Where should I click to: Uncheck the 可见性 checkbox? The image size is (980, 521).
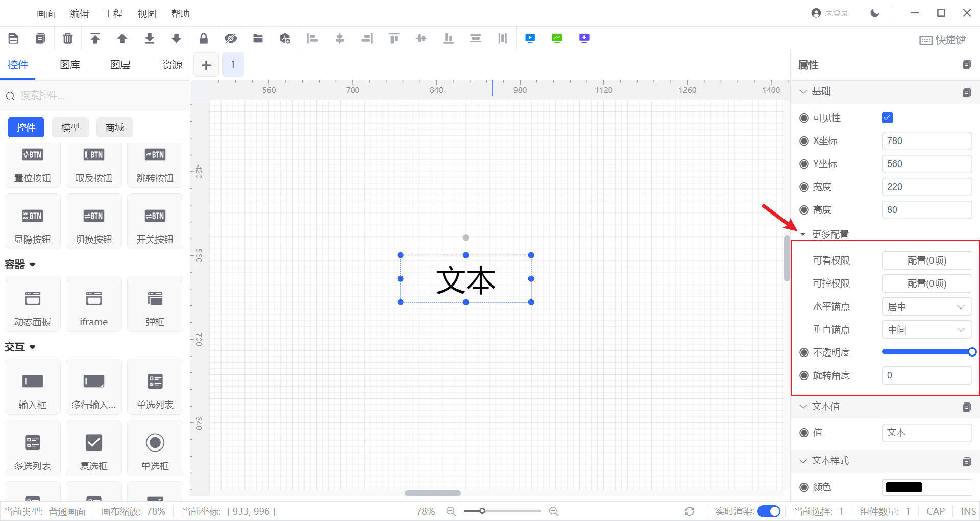887,118
